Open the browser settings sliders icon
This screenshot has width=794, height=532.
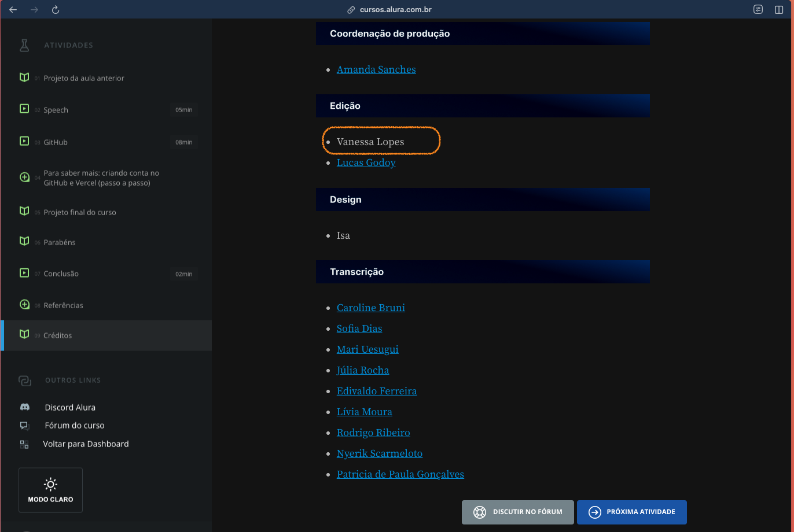pyautogui.click(x=758, y=10)
